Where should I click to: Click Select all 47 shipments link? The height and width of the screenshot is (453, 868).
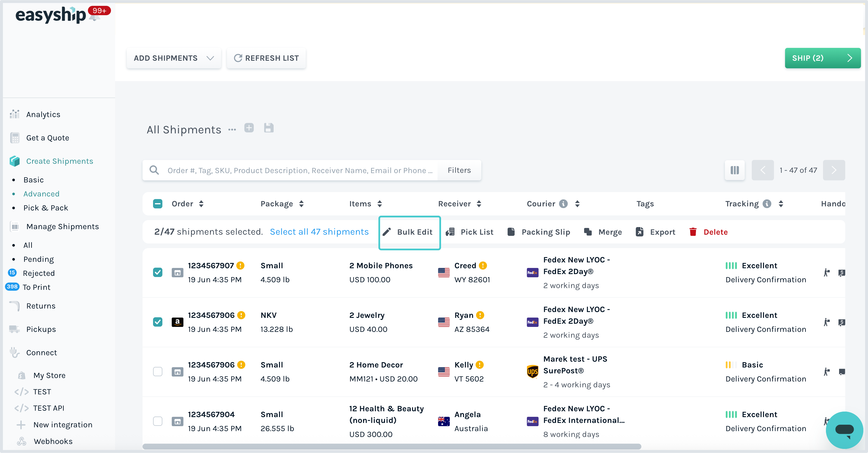[x=319, y=232]
